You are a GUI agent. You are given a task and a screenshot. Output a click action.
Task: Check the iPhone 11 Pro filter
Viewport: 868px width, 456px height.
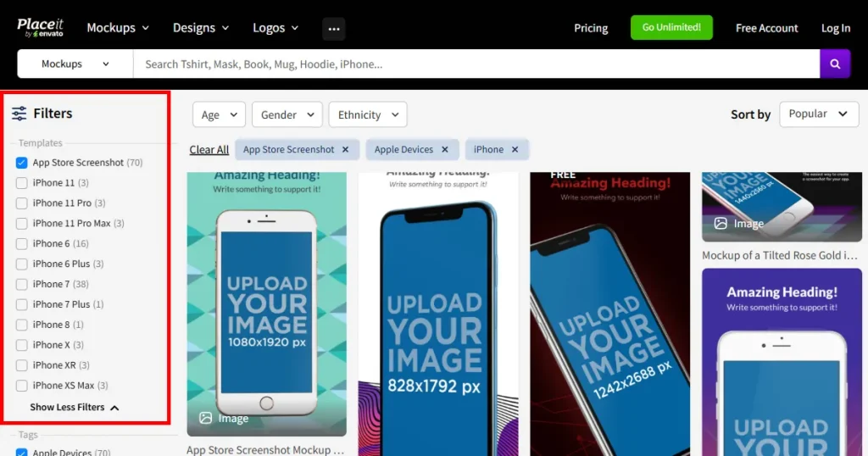pyautogui.click(x=21, y=203)
